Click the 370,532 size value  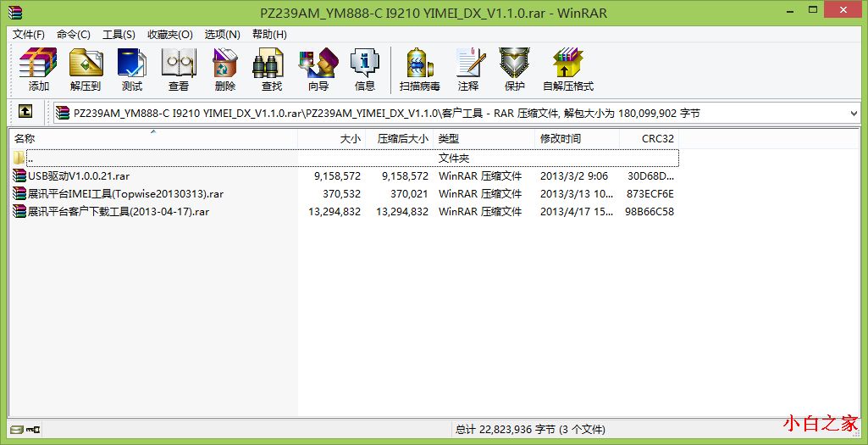pyautogui.click(x=341, y=194)
